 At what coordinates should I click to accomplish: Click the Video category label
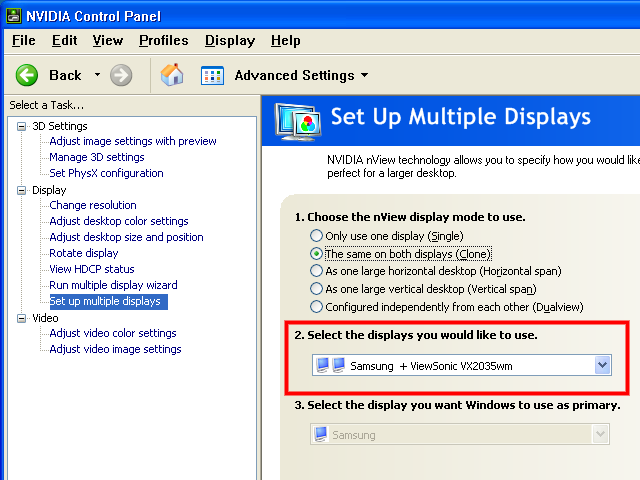[x=45, y=318]
